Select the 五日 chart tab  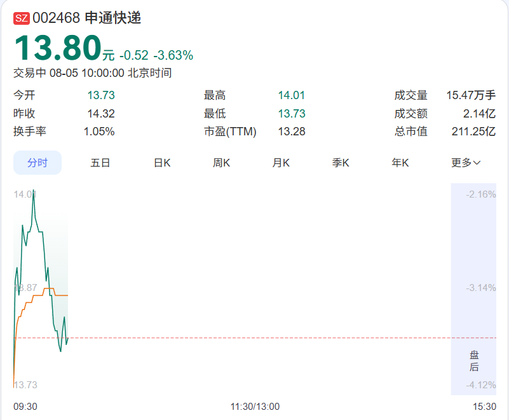click(x=100, y=163)
